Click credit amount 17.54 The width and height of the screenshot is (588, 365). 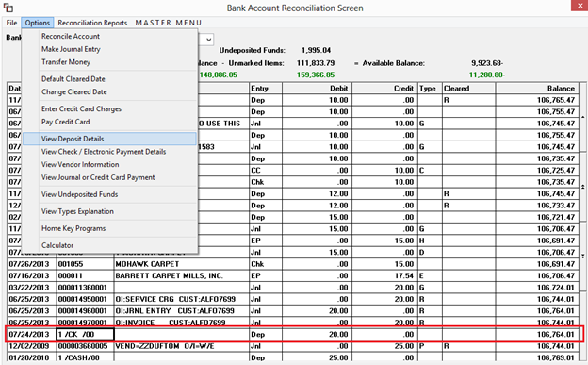click(404, 275)
